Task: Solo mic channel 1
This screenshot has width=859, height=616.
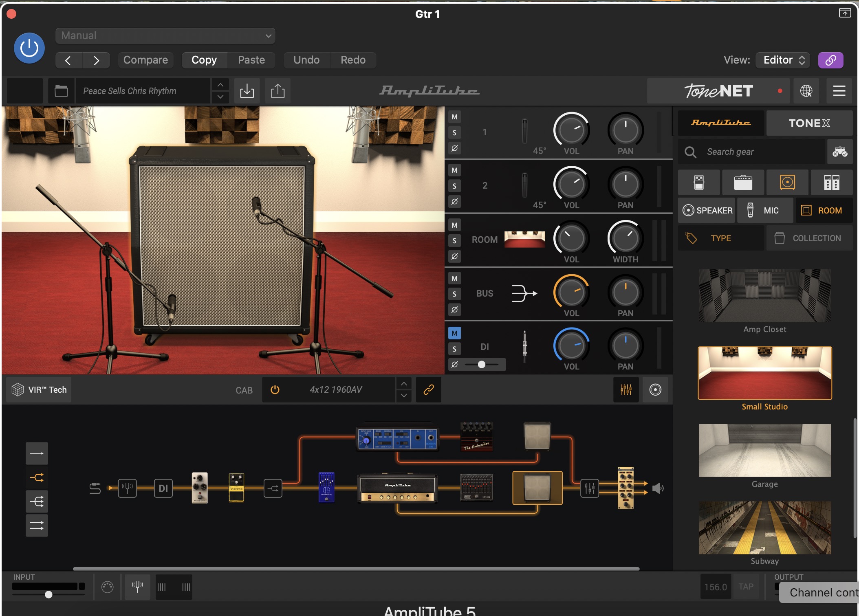Action: click(454, 132)
